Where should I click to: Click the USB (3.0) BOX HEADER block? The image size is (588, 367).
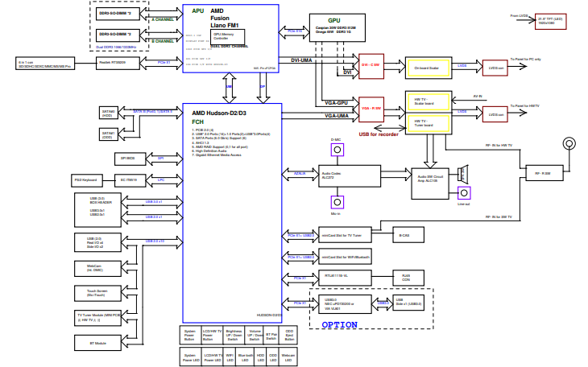pyautogui.click(x=97, y=210)
